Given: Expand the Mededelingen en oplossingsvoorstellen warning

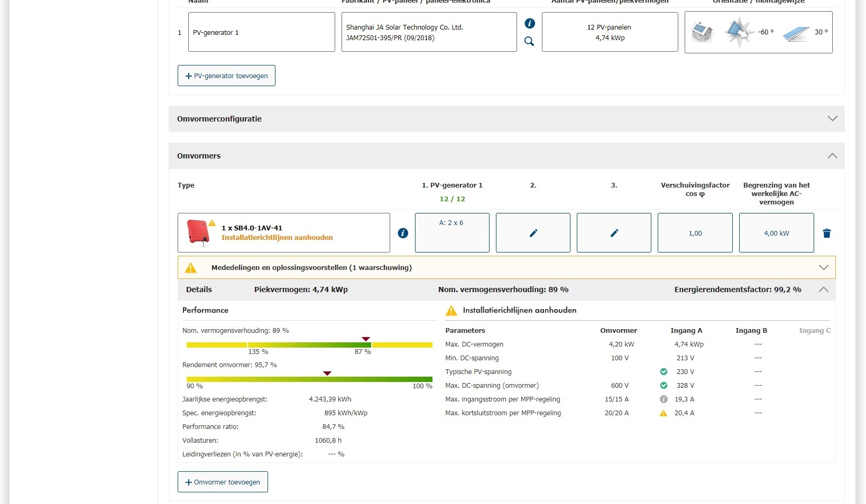Looking at the screenshot, I should (x=823, y=268).
